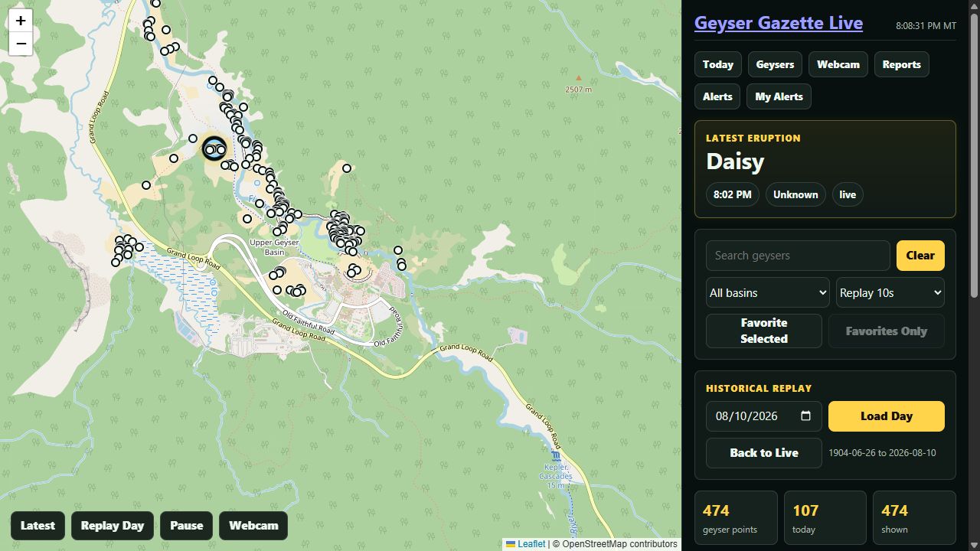Screen dimensions: 980x551
Task: Open the All basins dropdown
Action: tap(768, 292)
